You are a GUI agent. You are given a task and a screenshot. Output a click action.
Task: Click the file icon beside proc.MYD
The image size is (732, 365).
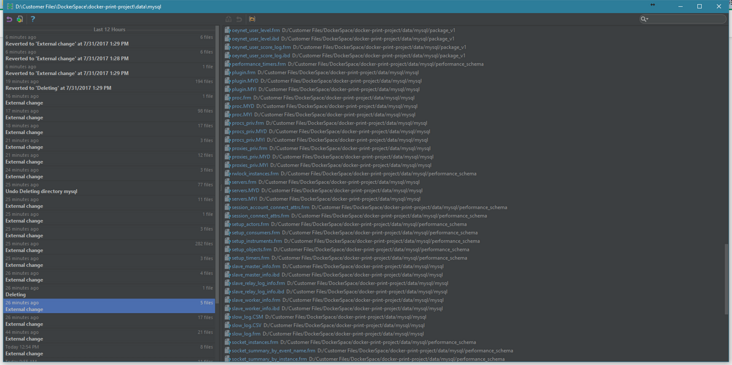[x=228, y=106]
